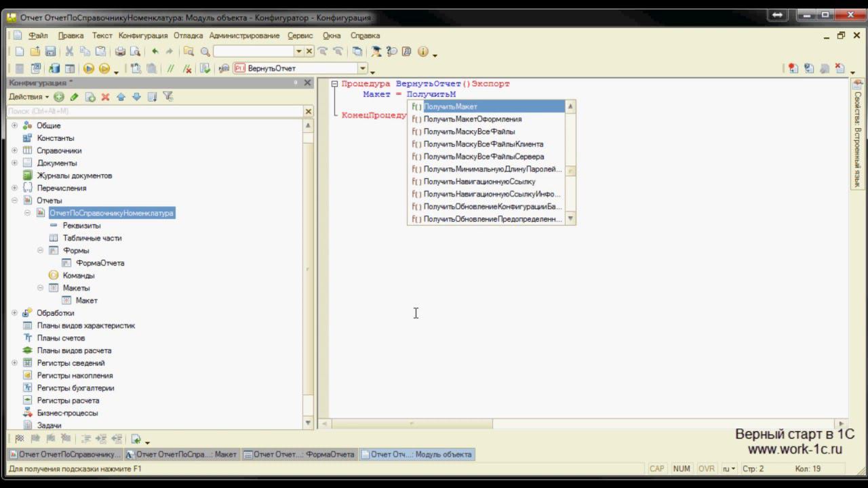Open the Конфигурация menu

(143, 35)
